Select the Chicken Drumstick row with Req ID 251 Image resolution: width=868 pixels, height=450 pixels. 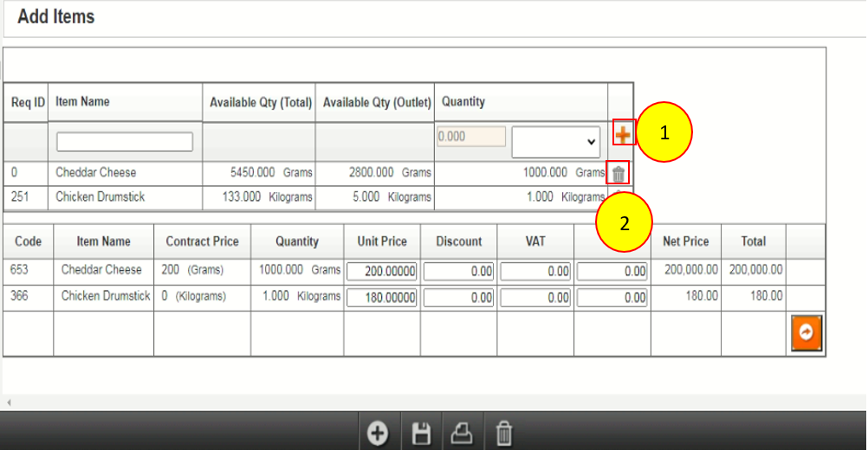coord(100,197)
